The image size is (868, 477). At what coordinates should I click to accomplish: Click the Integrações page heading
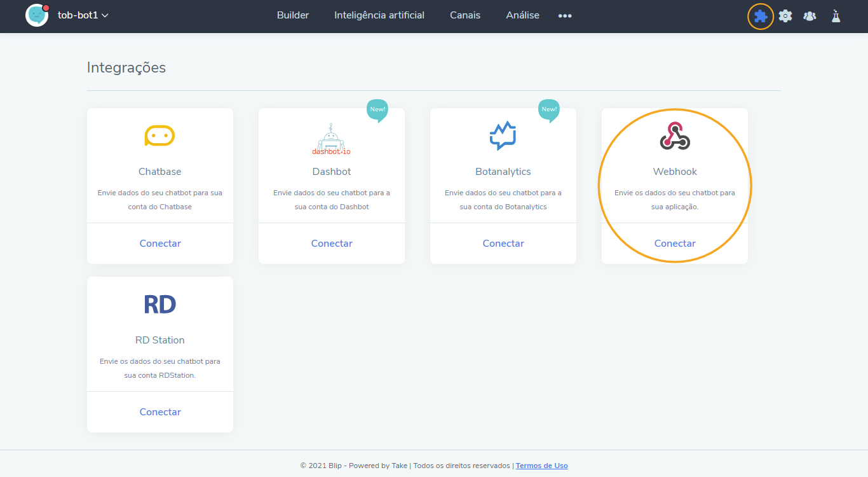[126, 67]
